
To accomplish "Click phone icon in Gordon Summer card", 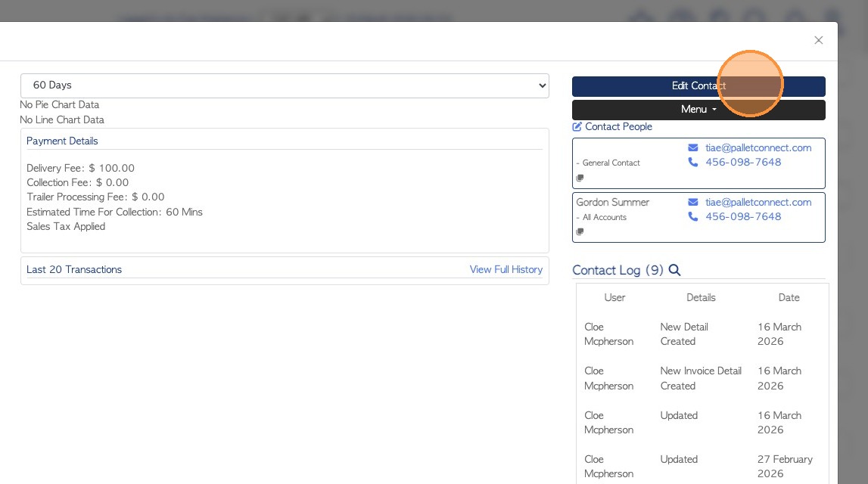I will pos(692,217).
